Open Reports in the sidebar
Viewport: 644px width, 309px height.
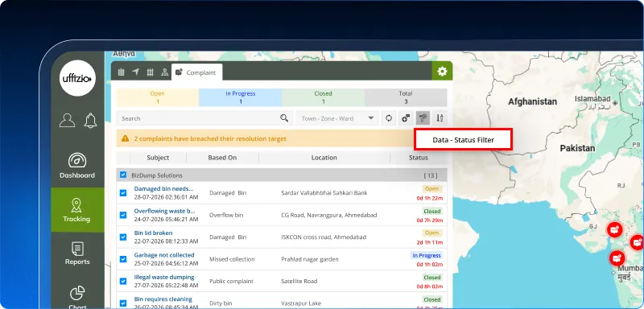(77, 253)
